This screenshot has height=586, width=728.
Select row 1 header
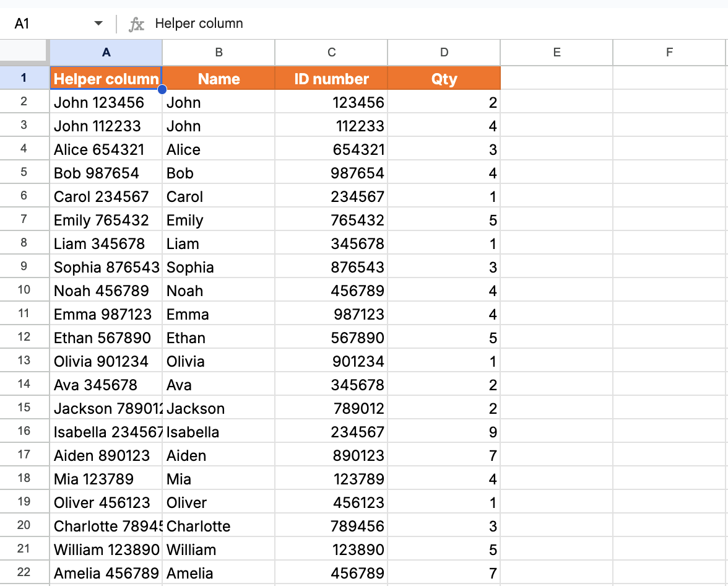tap(24, 78)
